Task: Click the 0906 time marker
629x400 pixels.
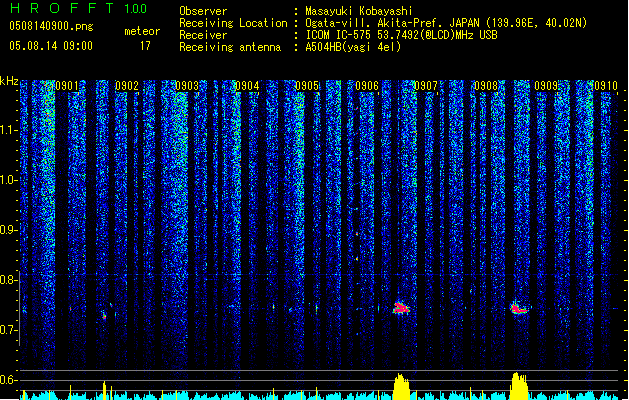Action: click(367, 86)
